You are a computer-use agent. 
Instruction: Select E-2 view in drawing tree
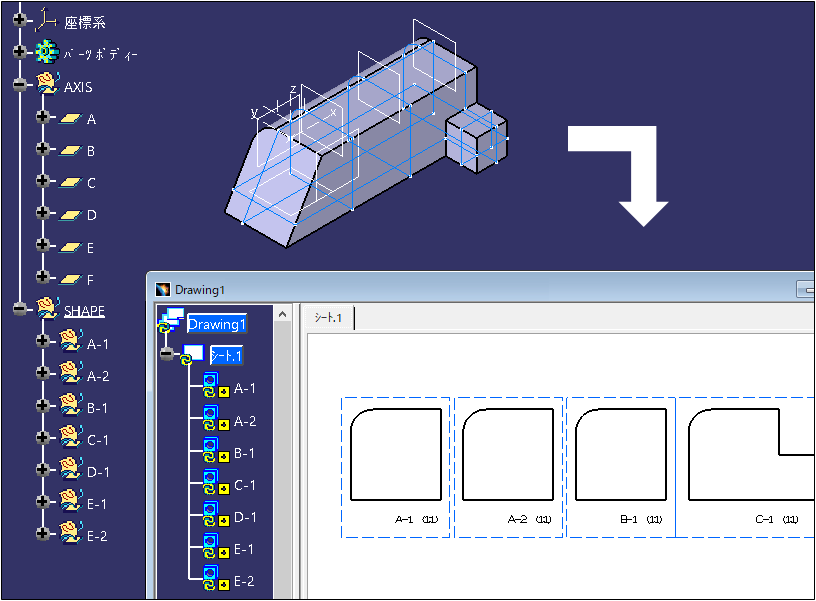(x=244, y=581)
